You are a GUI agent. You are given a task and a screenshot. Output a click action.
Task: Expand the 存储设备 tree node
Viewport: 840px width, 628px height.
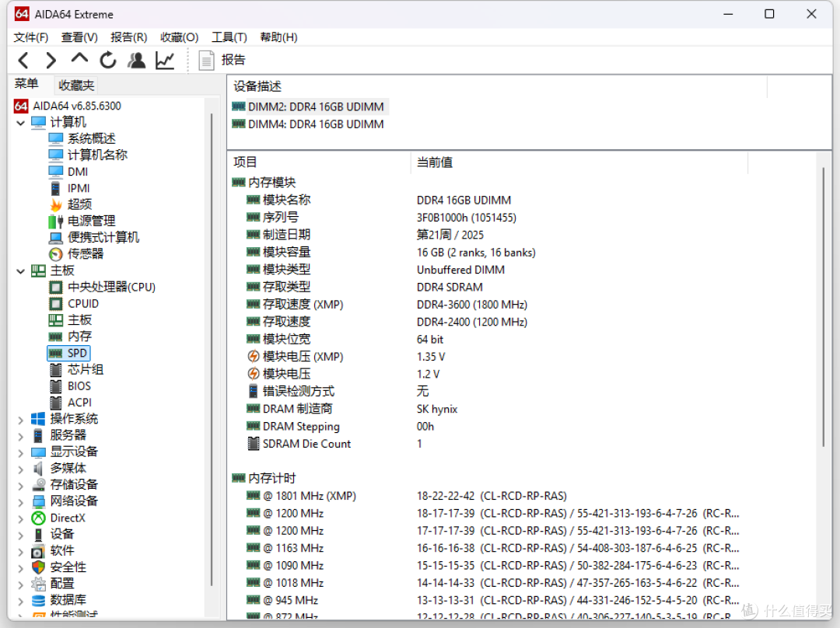coord(20,485)
